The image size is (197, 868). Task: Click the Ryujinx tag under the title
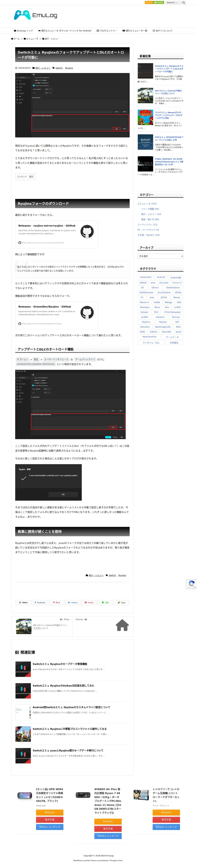(x=69, y=68)
